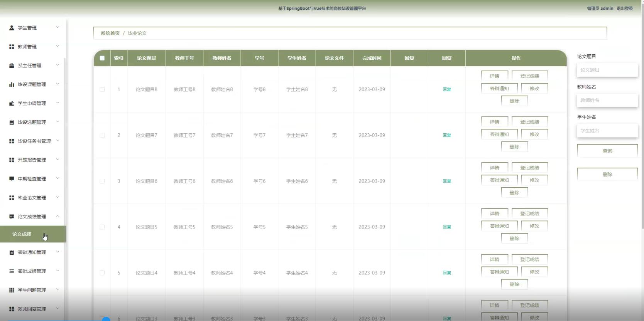Viewport: 644px width, 321px height.
Task: Expand the 学生申请管理 menu chevron
Action: click(x=57, y=103)
